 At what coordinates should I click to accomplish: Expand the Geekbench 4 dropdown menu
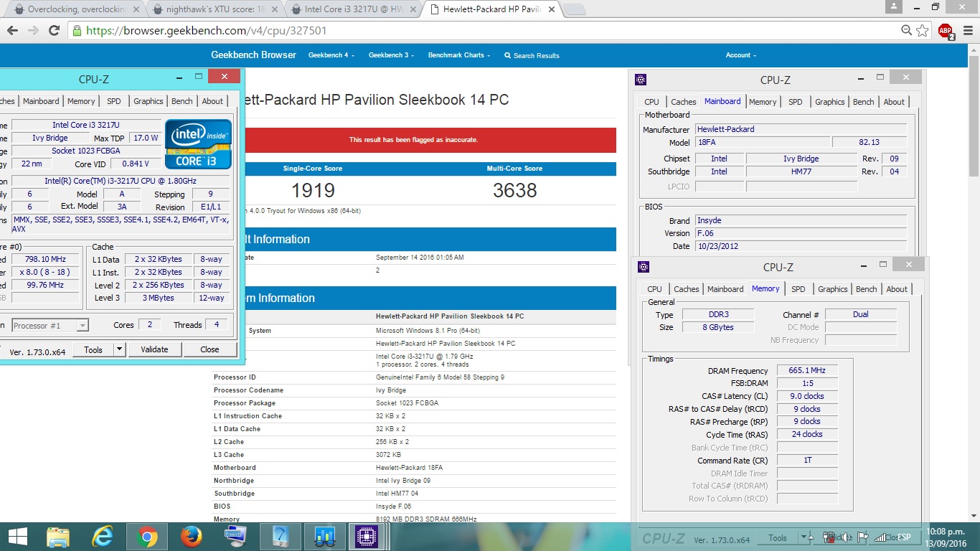click(330, 55)
